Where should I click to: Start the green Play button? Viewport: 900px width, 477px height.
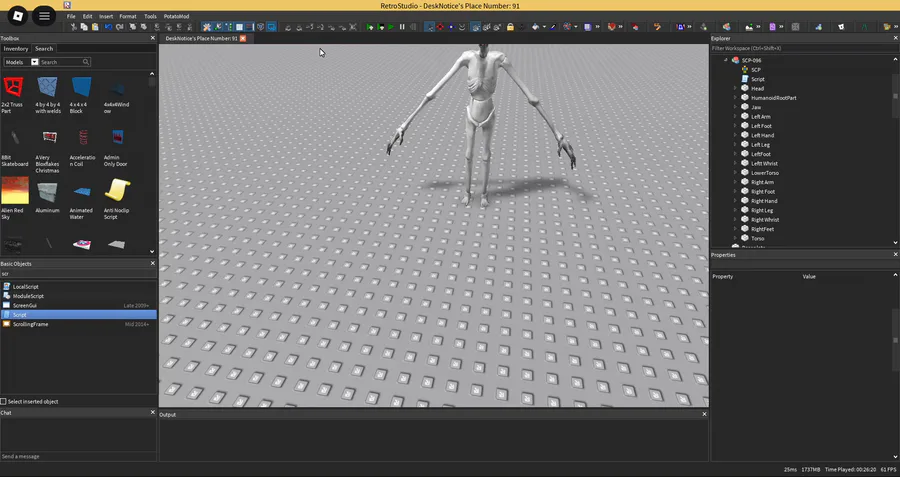391,27
